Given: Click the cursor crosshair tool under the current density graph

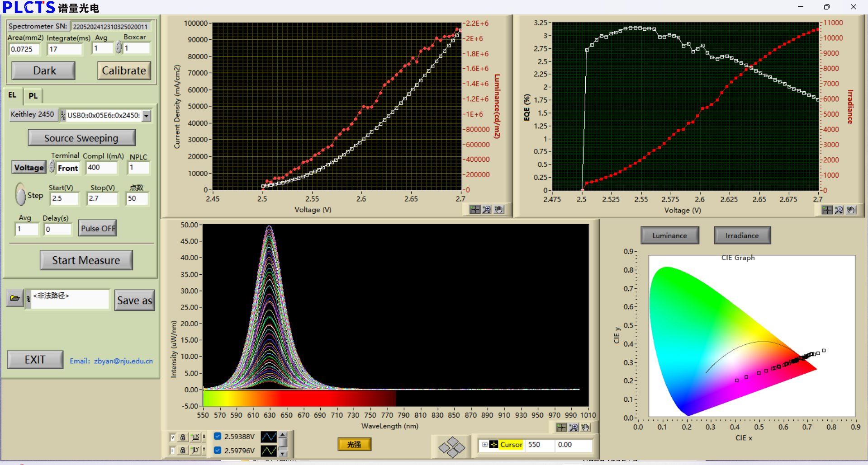Looking at the screenshot, I should (x=474, y=210).
